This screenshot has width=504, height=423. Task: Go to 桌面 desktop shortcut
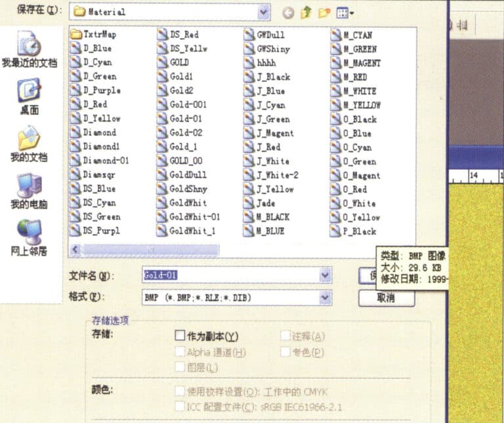point(30,96)
